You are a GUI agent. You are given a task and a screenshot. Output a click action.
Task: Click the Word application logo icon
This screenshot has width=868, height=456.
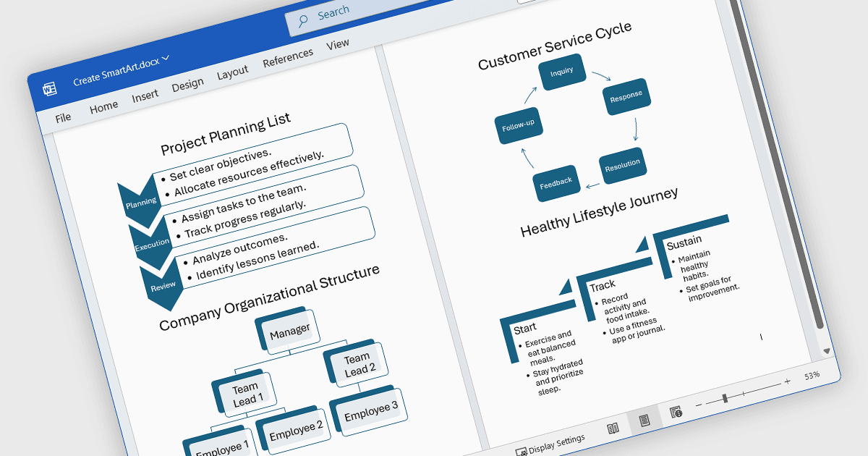click(50, 89)
